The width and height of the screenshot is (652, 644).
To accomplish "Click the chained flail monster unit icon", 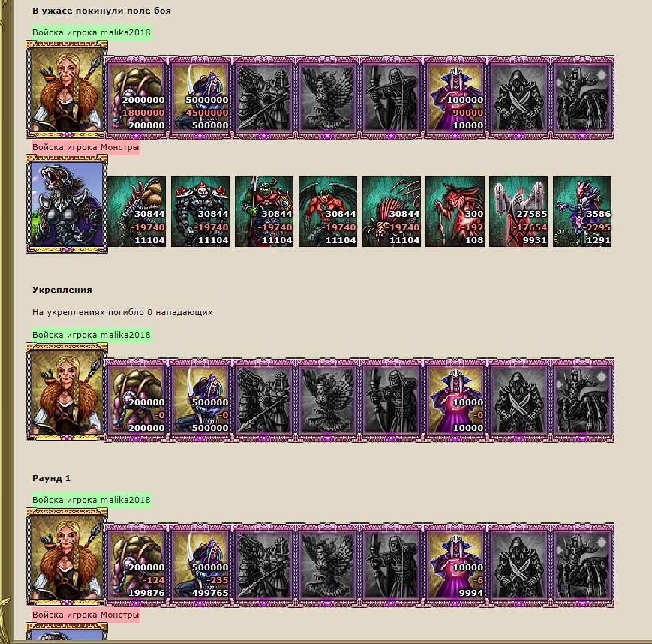I will coord(137,212).
